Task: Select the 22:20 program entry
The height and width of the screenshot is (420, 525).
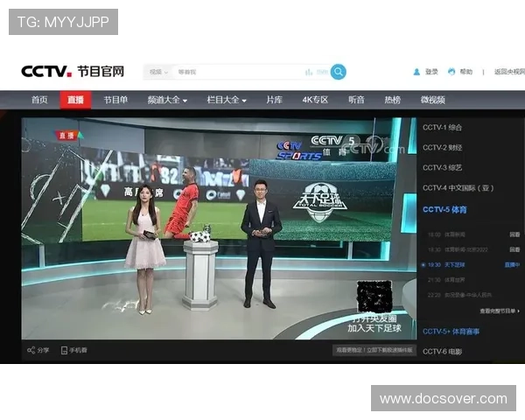Action: tap(459, 295)
